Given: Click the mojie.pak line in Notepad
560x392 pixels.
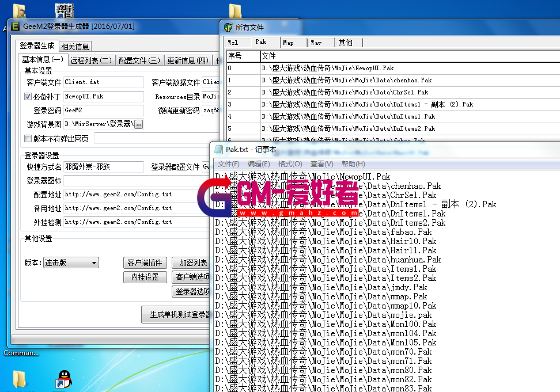Looking at the screenshot, I should 324,315.
